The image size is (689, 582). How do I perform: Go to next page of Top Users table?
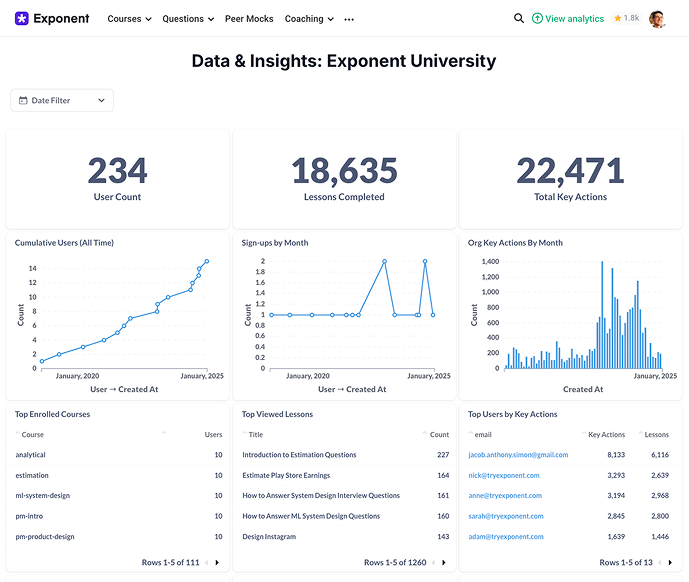[670, 563]
